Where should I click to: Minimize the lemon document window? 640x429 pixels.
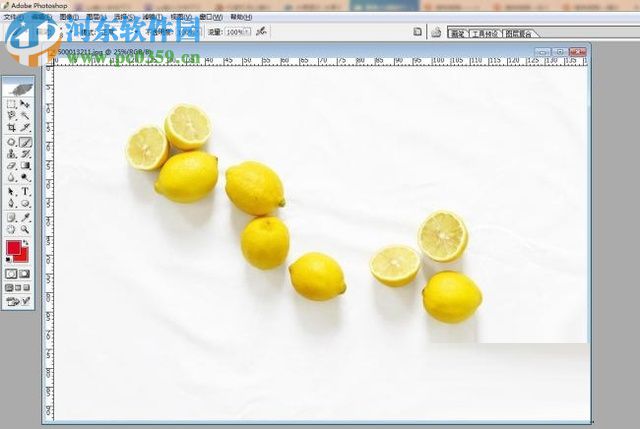542,52
